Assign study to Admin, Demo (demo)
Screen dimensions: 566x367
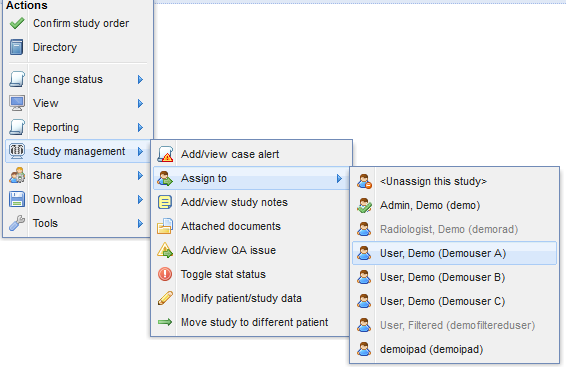coord(454,205)
